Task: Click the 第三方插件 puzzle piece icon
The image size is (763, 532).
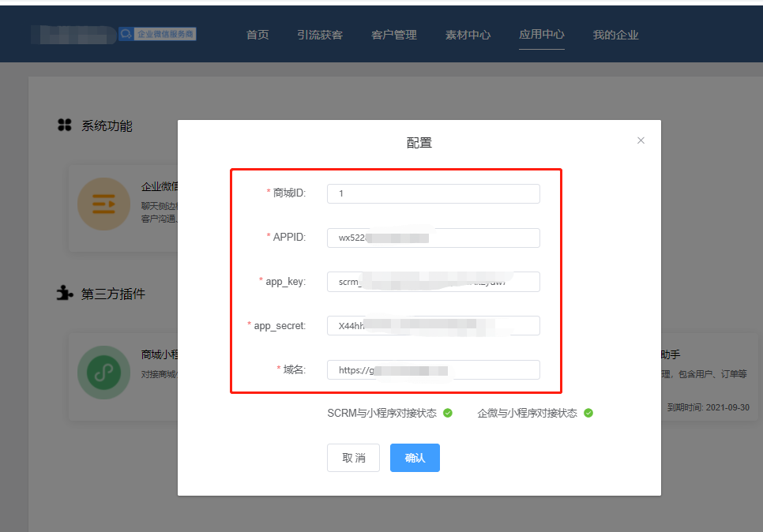Action: pos(65,294)
